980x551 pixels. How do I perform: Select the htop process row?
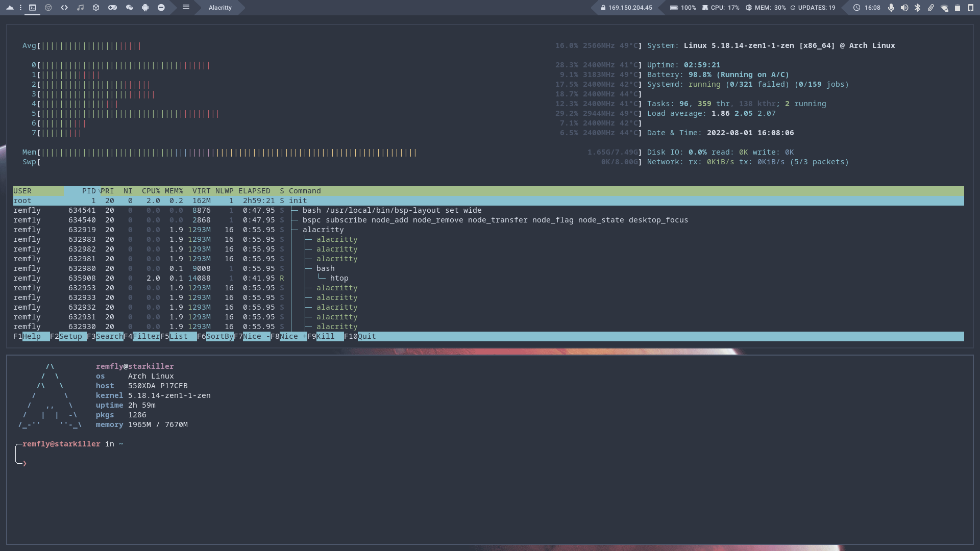(339, 278)
